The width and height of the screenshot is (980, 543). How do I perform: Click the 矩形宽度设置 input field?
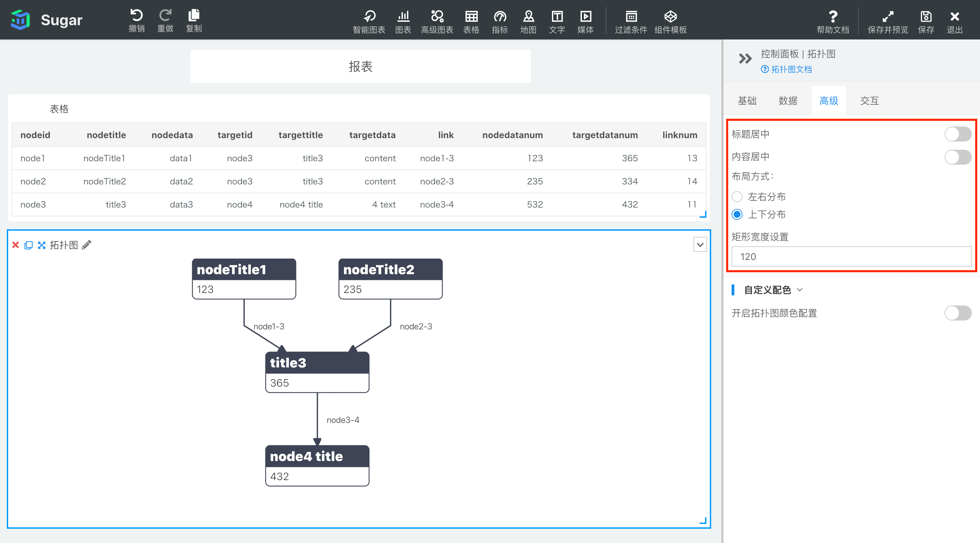click(x=851, y=257)
